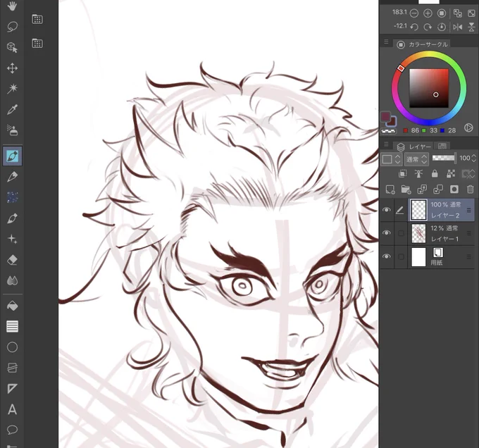Select the Ruler triangle tool
Screen dimensions: 479x448
12,388
